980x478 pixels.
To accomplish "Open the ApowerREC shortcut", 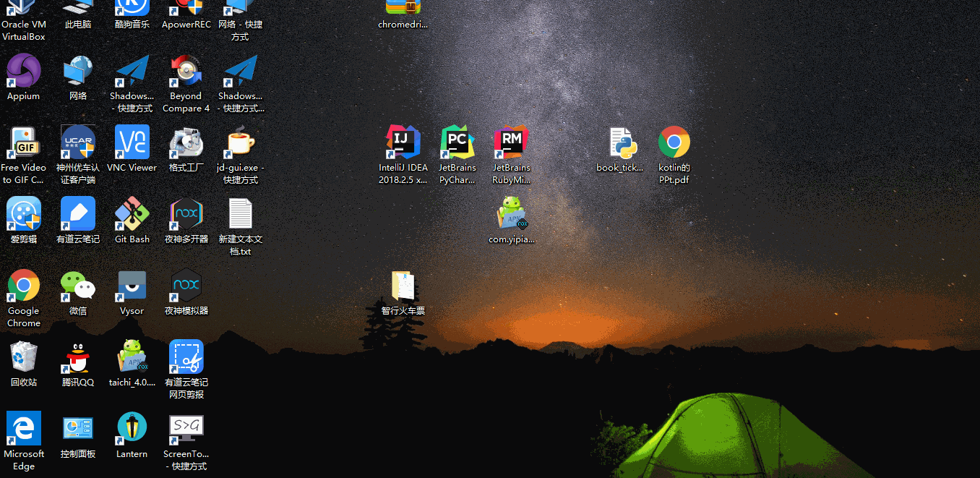I will (186, 14).
